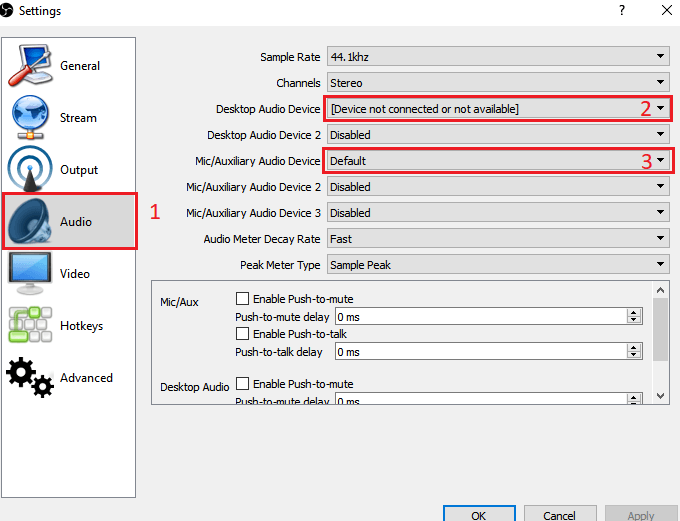Image resolution: width=680 pixels, height=521 pixels.
Task: Open Advanced settings via the gears icon
Action: (30, 377)
